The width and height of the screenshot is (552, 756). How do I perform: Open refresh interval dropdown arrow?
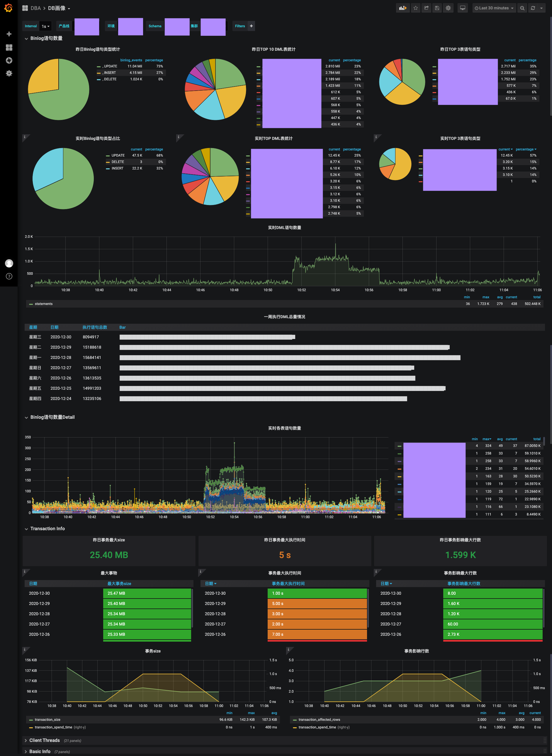pyautogui.click(x=541, y=8)
